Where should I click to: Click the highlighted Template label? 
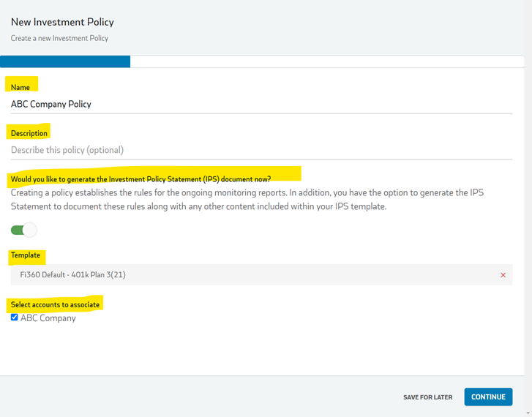pos(26,255)
